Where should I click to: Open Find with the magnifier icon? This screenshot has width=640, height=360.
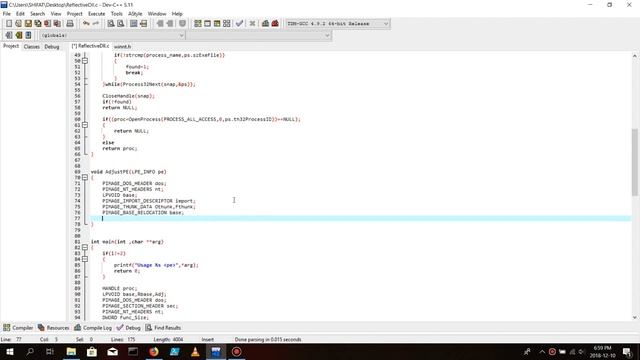pos(111,24)
